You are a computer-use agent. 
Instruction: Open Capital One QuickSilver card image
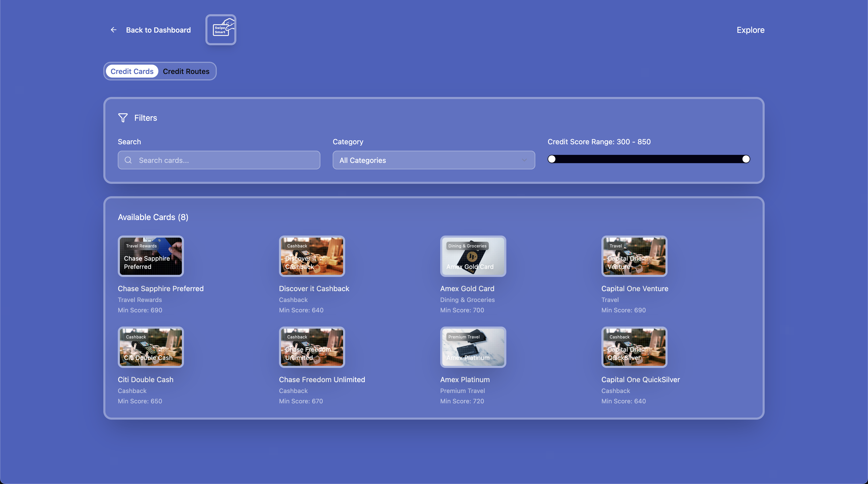click(x=634, y=347)
